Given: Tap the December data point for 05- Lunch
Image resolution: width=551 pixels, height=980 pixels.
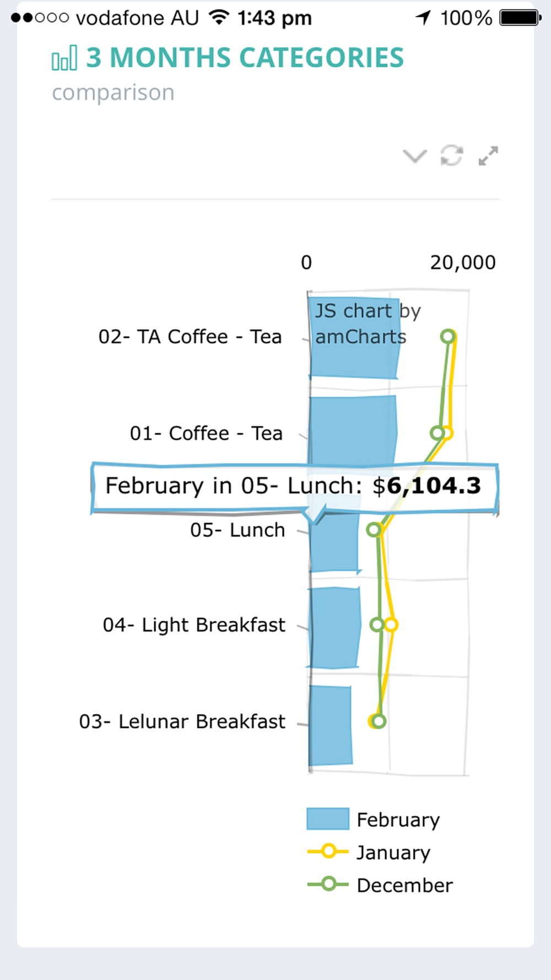Looking at the screenshot, I should pyautogui.click(x=374, y=530).
